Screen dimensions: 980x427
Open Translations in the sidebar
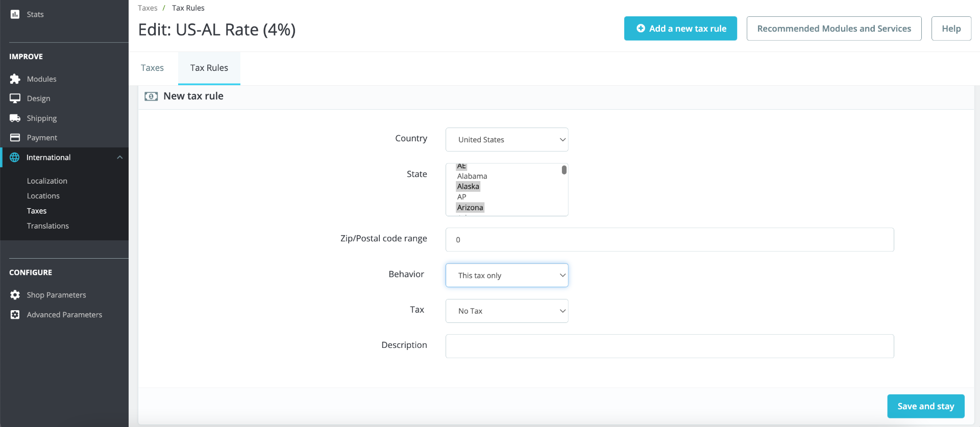pyautogui.click(x=47, y=226)
